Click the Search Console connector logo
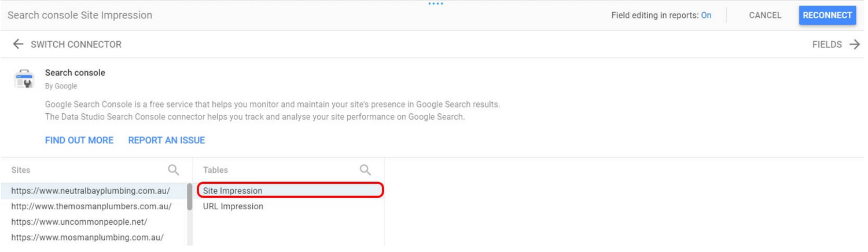 click(x=24, y=79)
